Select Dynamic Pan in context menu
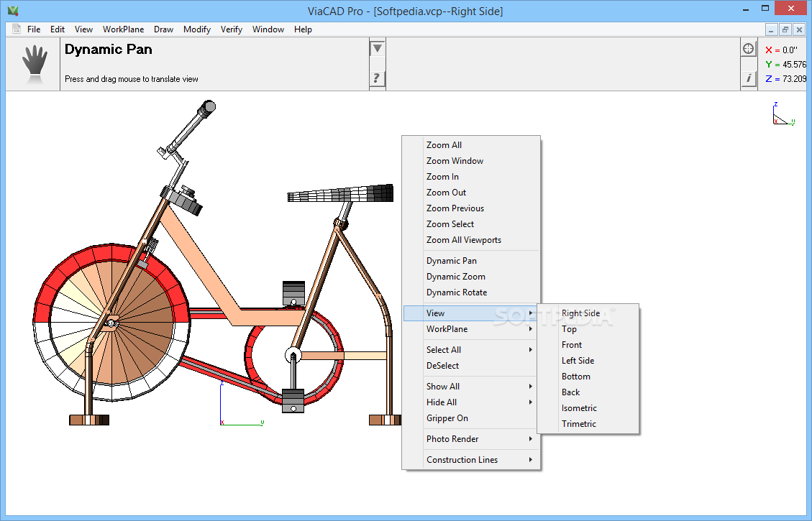Screen dimensions: 812x521 tap(471, 261)
